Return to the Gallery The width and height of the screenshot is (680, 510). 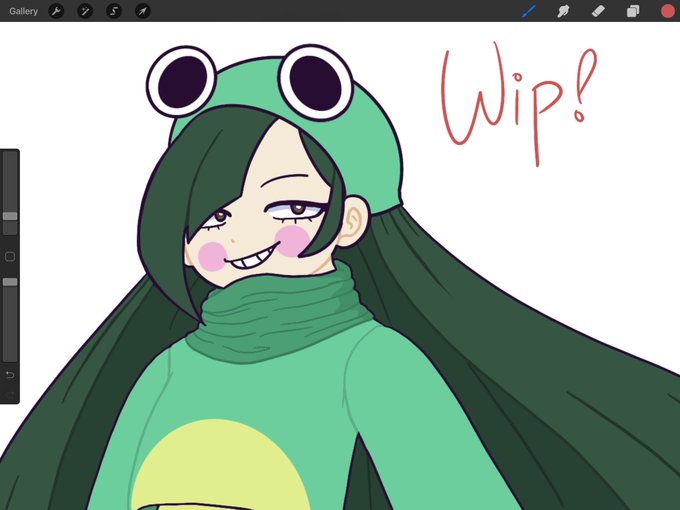tap(23, 11)
